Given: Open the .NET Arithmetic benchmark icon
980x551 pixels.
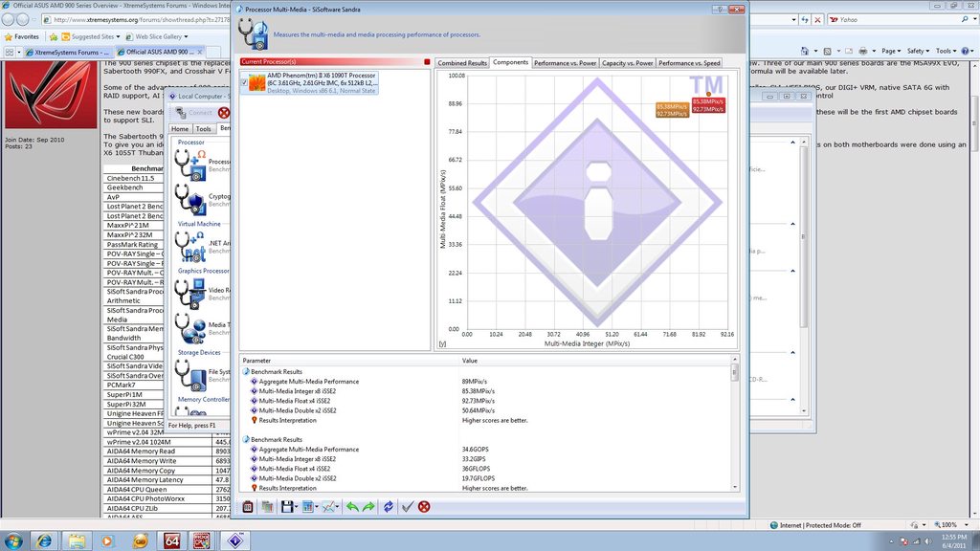Looking at the screenshot, I should click(x=190, y=247).
